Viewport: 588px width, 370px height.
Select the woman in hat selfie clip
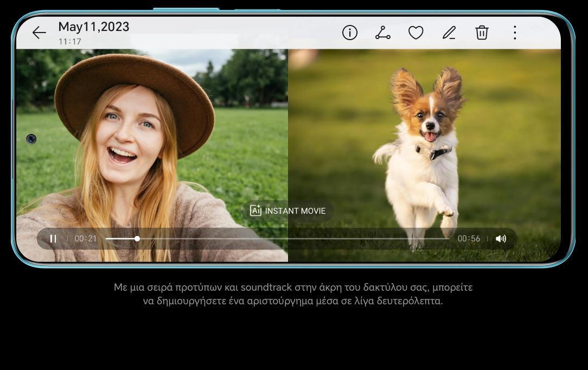coord(152,155)
